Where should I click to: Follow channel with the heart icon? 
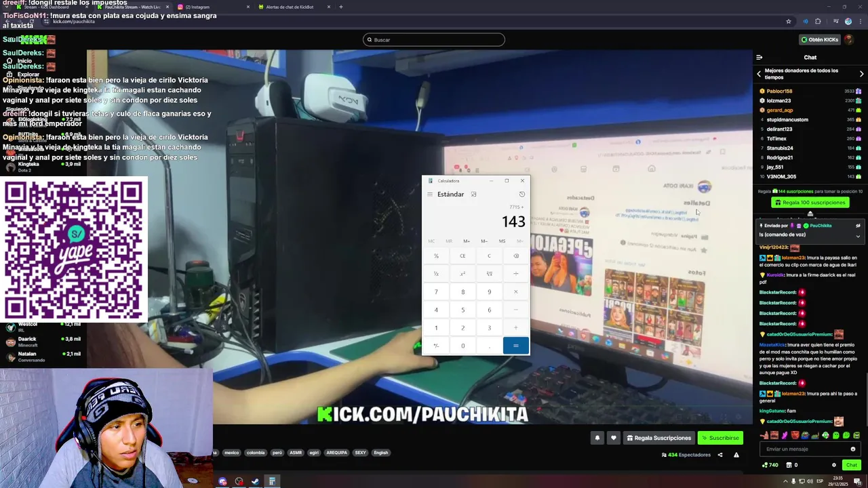613,438
